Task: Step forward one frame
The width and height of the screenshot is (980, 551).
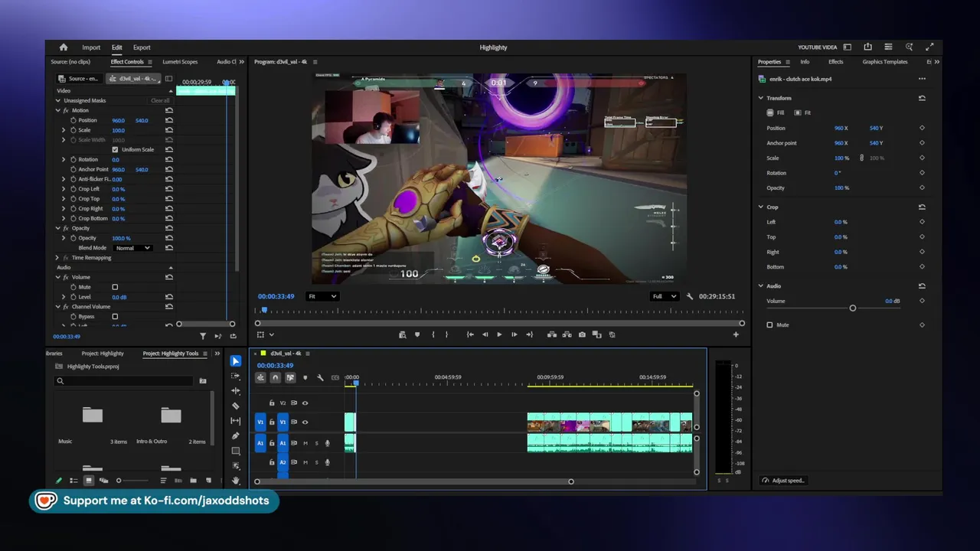Action: (514, 334)
